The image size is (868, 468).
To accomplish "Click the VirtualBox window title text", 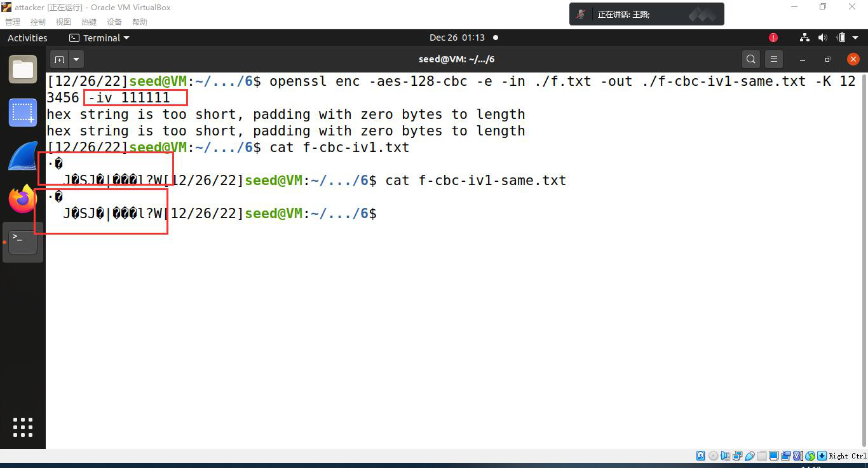I will coord(93,7).
